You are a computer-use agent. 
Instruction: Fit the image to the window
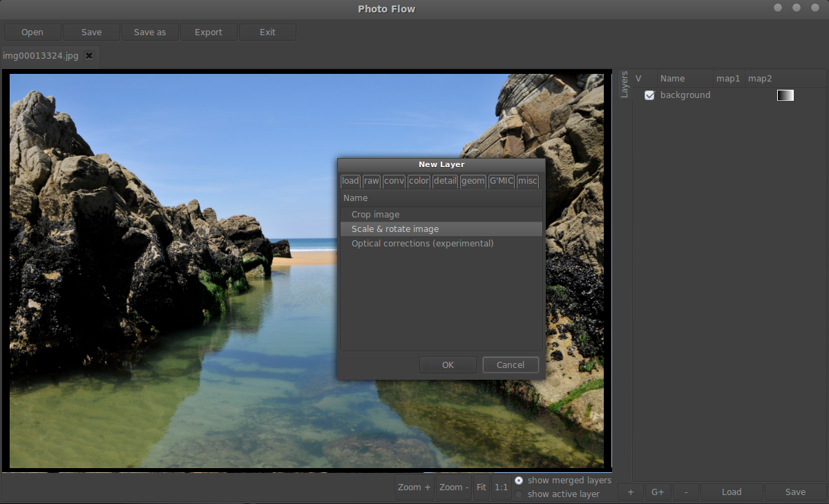(x=481, y=487)
